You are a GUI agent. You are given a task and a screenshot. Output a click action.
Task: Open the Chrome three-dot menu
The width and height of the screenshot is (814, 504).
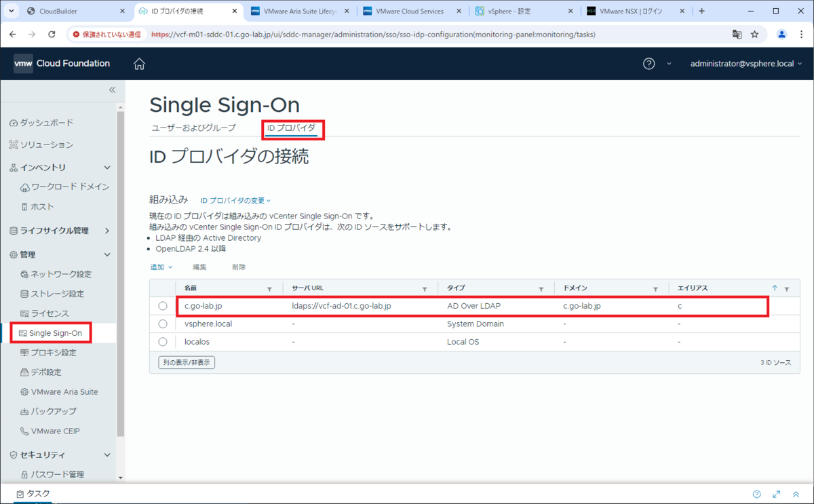click(800, 34)
